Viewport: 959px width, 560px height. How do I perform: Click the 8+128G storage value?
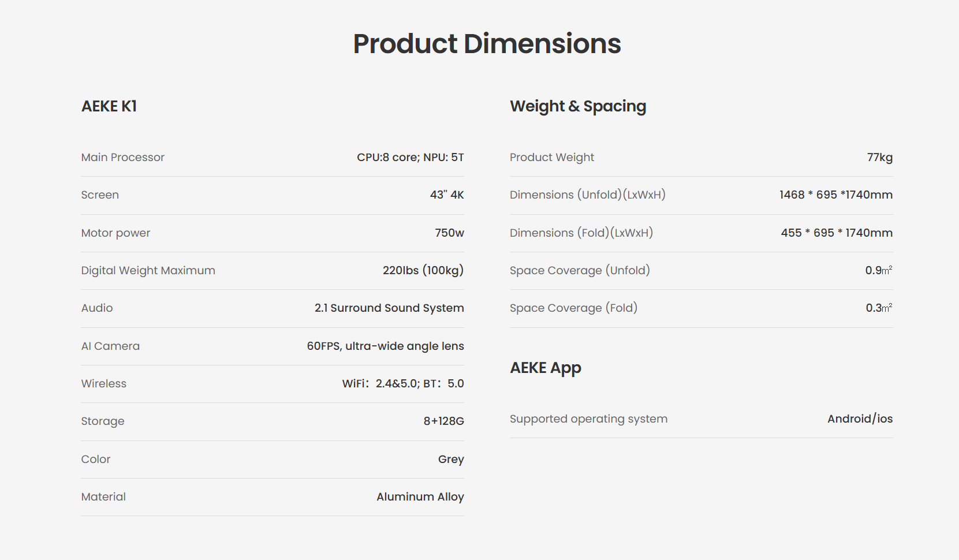[x=443, y=421]
